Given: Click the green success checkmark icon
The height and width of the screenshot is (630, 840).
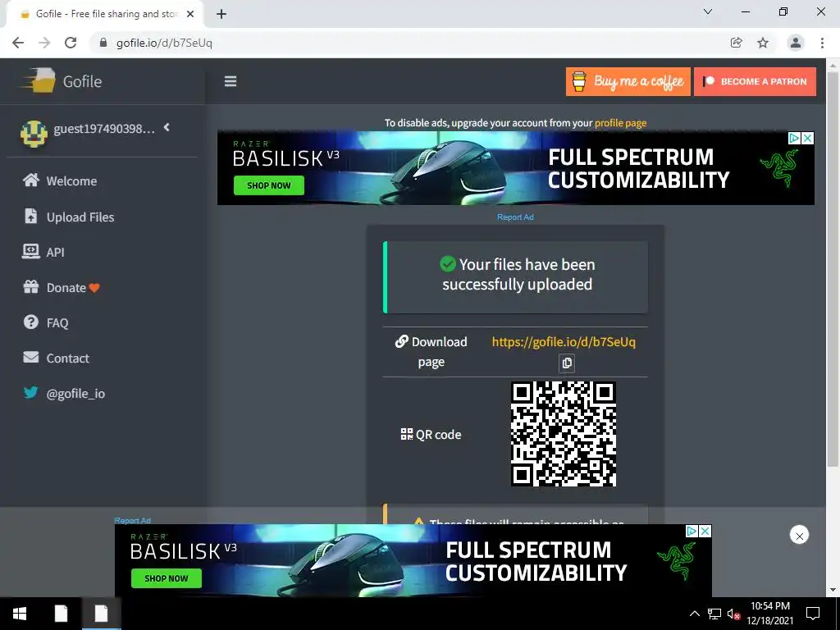Looking at the screenshot, I should click(447, 263).
